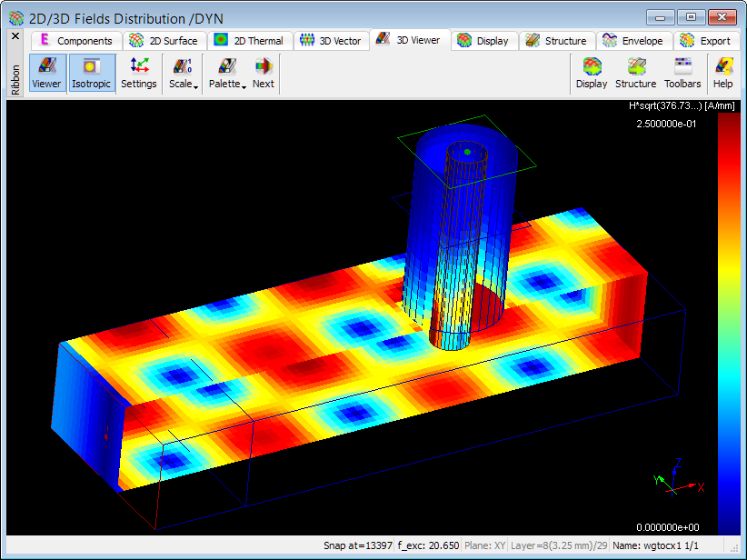Expand the Palette dropdown menu
Screen dimensions: 747x560
pos(227,74)
